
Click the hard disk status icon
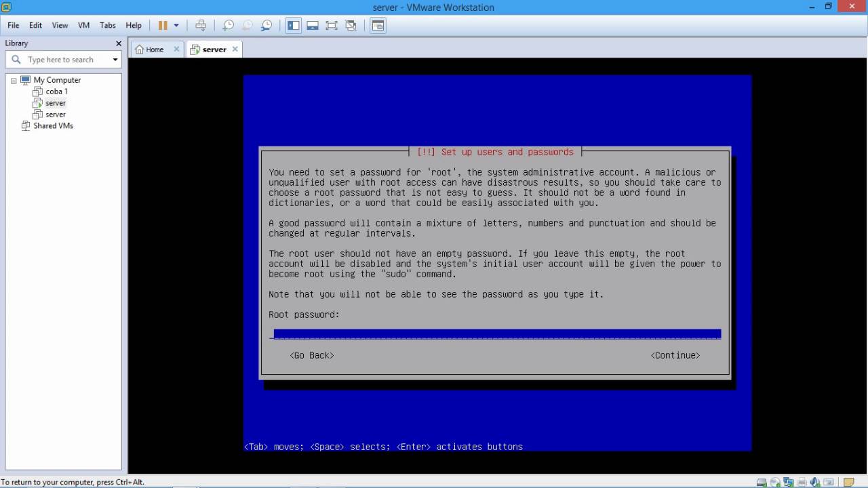click(x=762, y=482)
